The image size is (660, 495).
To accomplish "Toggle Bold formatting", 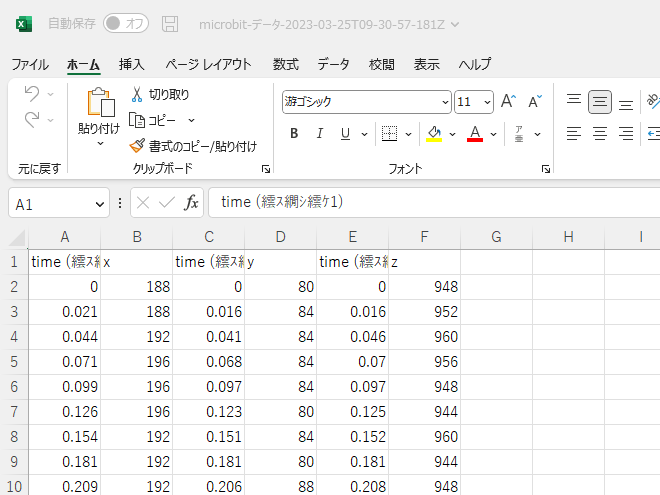I will coord(294,134).
